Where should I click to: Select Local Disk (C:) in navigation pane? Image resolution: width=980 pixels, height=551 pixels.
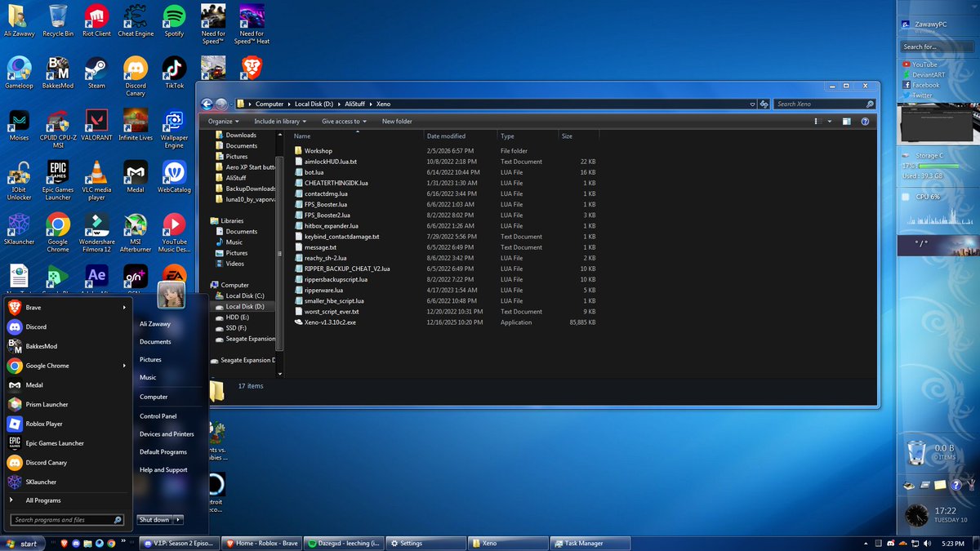(244, 295)
